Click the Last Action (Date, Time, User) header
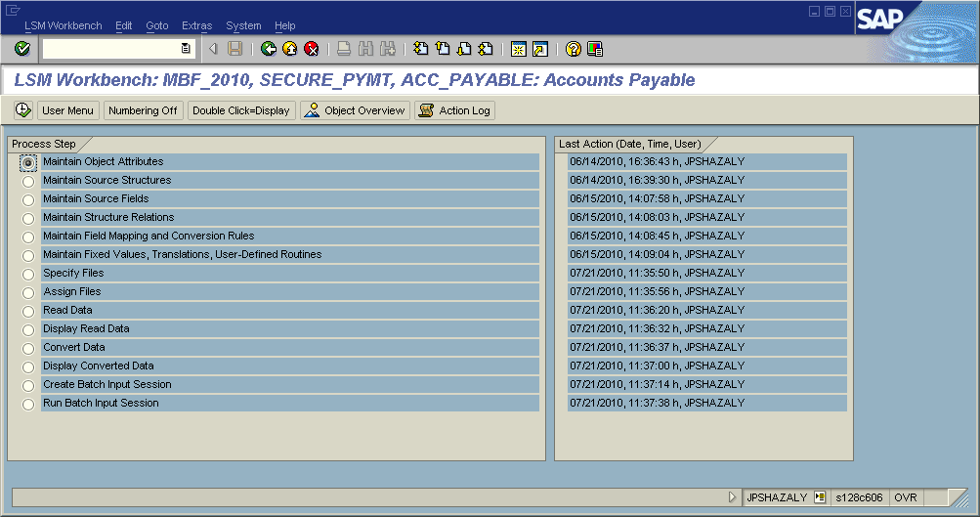980x517 pixels. (x=630, y=144)
